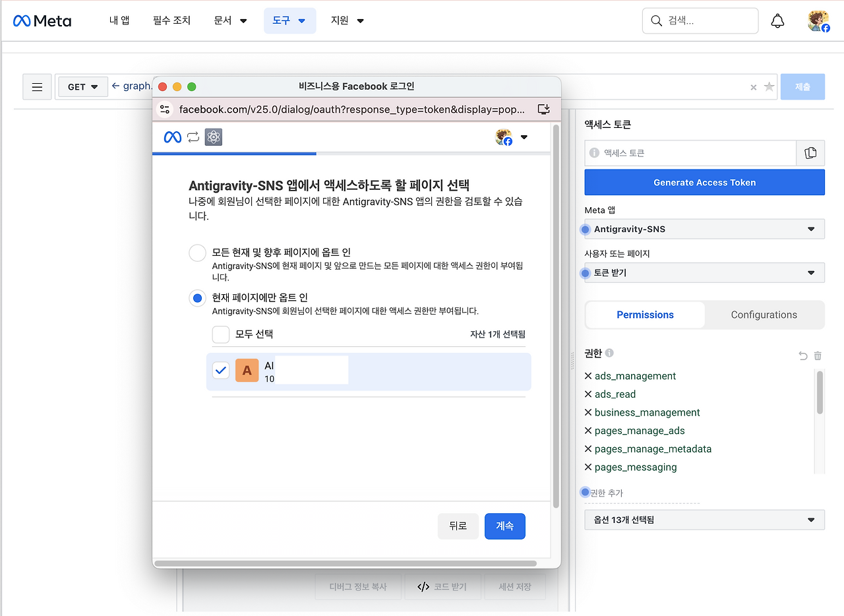Uncheck the selected page row checkbox

click(221, 371)
